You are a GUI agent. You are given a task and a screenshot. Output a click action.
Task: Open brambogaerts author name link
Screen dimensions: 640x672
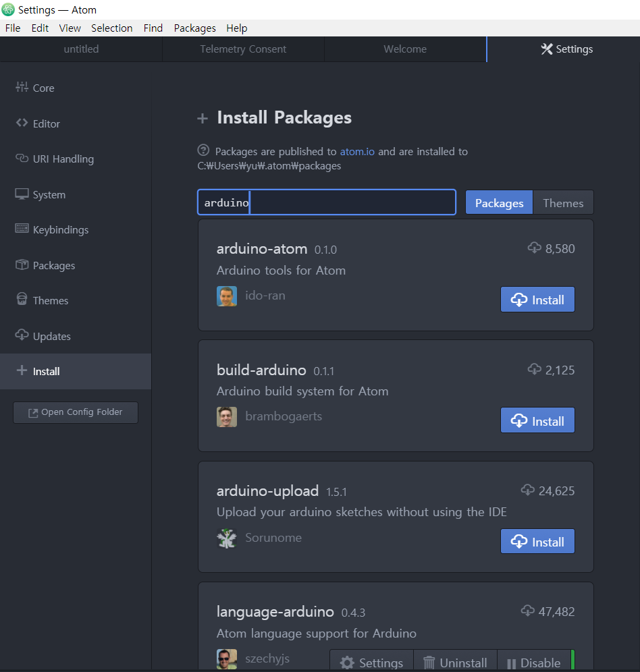click(x=284, y=416)
